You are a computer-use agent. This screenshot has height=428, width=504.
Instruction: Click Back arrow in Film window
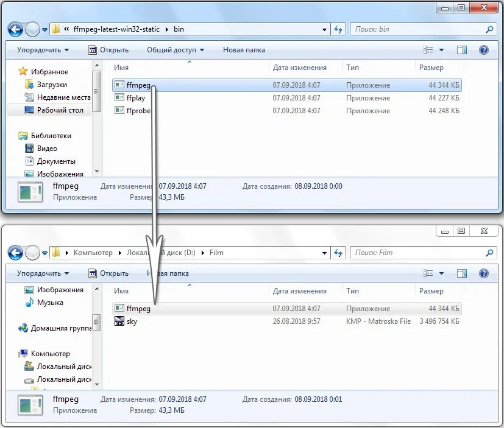(15, 253)
